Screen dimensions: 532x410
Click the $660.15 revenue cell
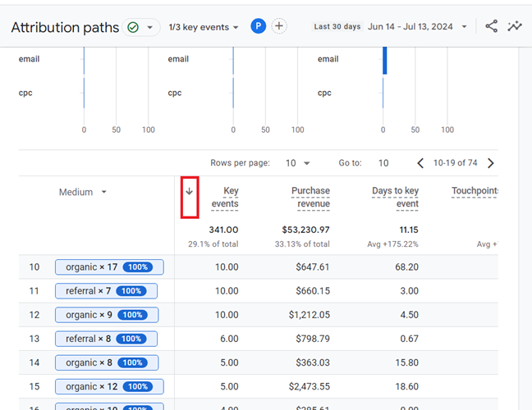(x=313, y=291)
